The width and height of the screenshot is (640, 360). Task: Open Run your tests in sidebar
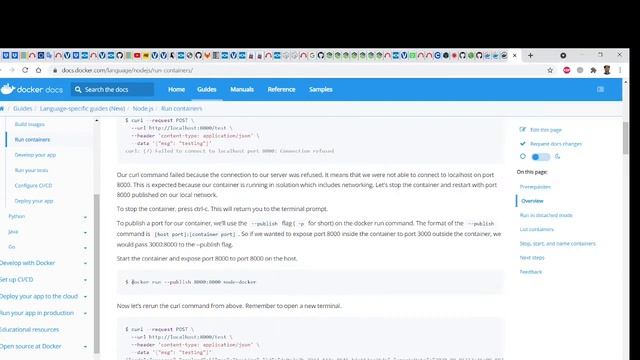31,170
